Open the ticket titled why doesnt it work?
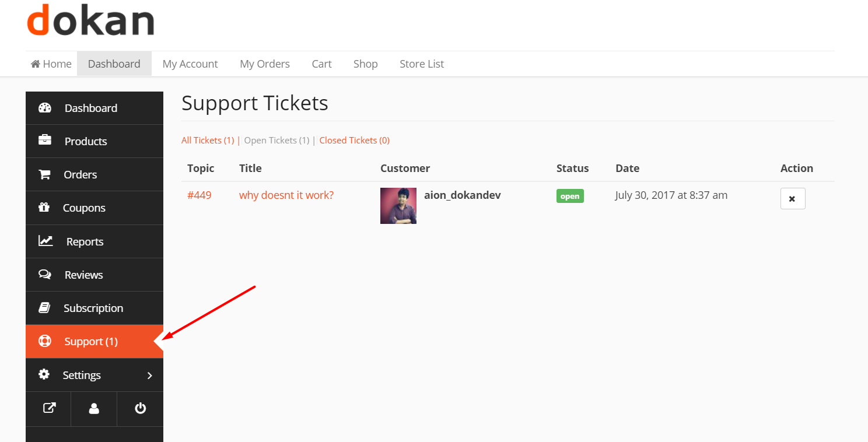Image resolution: width=868 pixels, height=442 pixels. [x=286, y=195]
